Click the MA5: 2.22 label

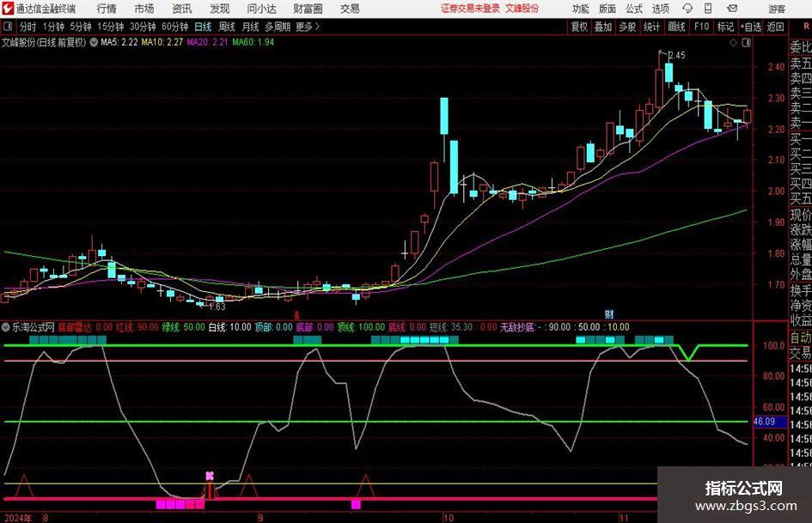click(119, 42)
